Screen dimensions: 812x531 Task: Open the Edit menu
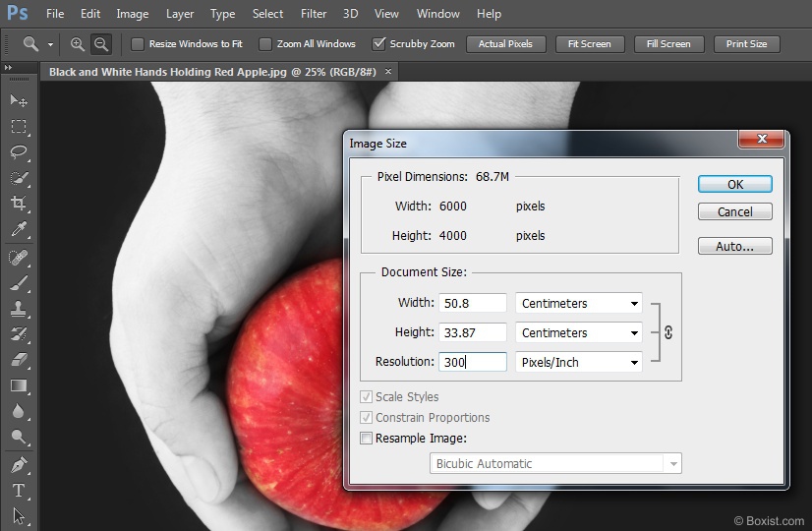point(90,14)
